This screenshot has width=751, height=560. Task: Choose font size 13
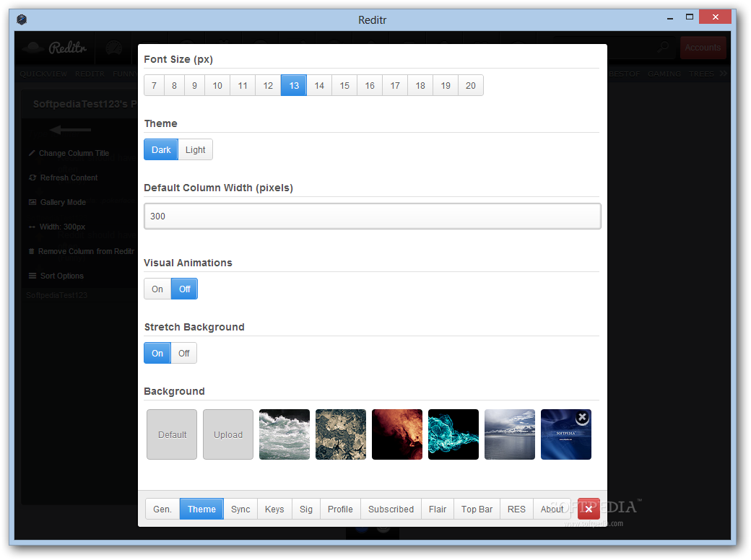coord(294,86)
